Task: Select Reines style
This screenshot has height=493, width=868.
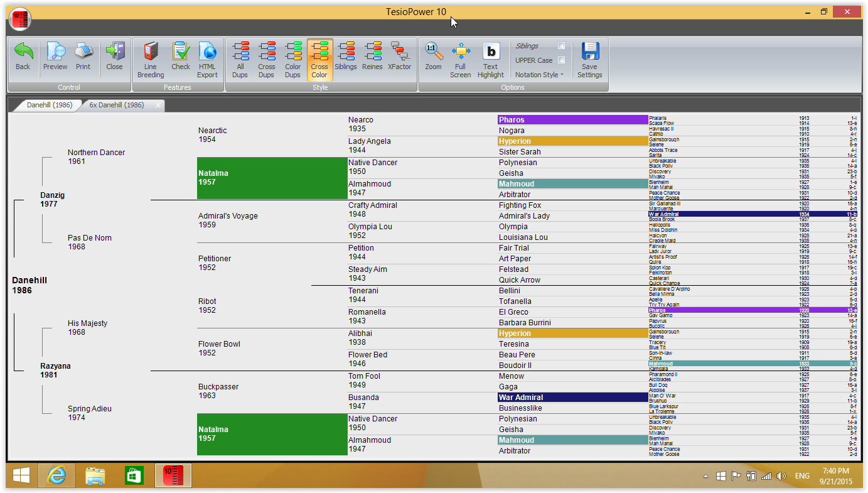Action: pos(372,57)
